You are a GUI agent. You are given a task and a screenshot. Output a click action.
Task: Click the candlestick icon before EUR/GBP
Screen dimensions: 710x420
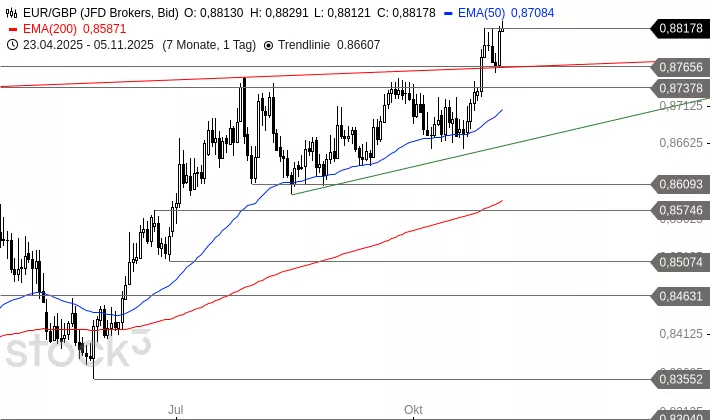click(11, 13)
